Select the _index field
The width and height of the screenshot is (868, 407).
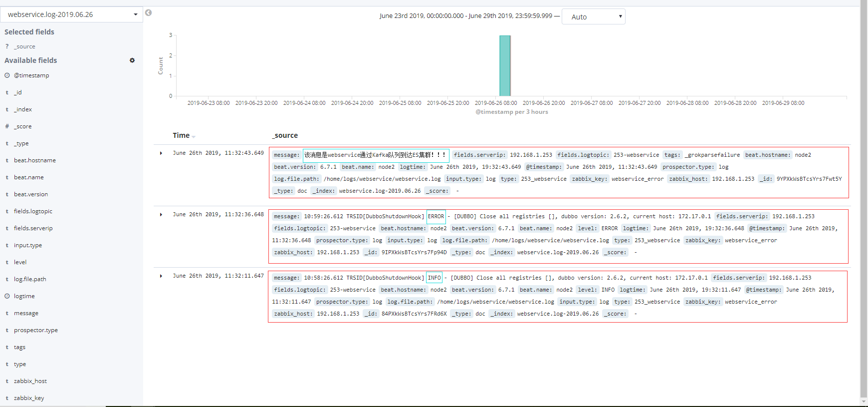[23, 109]
